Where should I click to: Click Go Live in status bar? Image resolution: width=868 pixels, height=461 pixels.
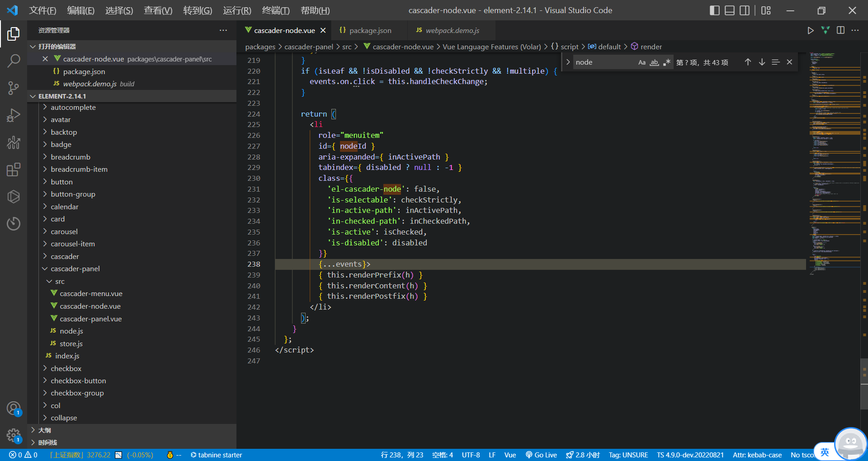(x=541, y=455)
